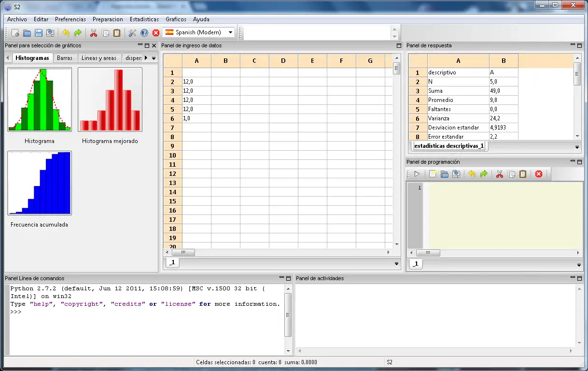Select row 6 header in data entry grid

click(172, 118)
